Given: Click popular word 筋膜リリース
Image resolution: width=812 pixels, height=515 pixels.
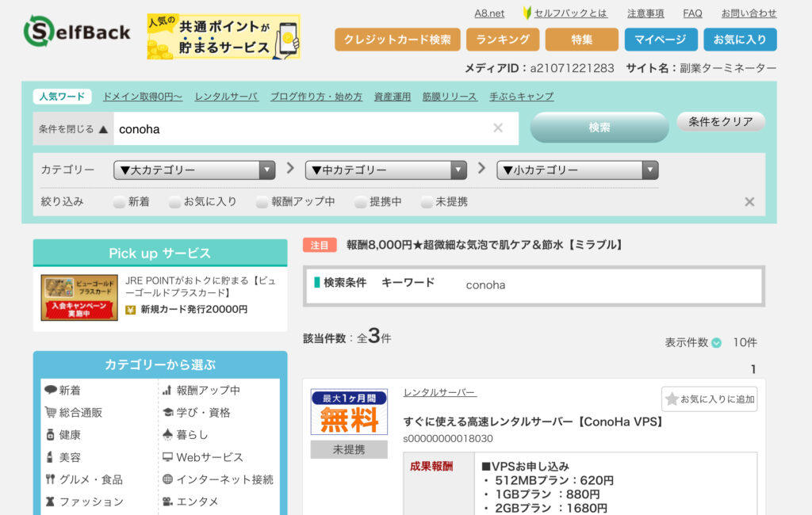Looking at the screenshot, I should pyautogui.click(x=450, y=97).
